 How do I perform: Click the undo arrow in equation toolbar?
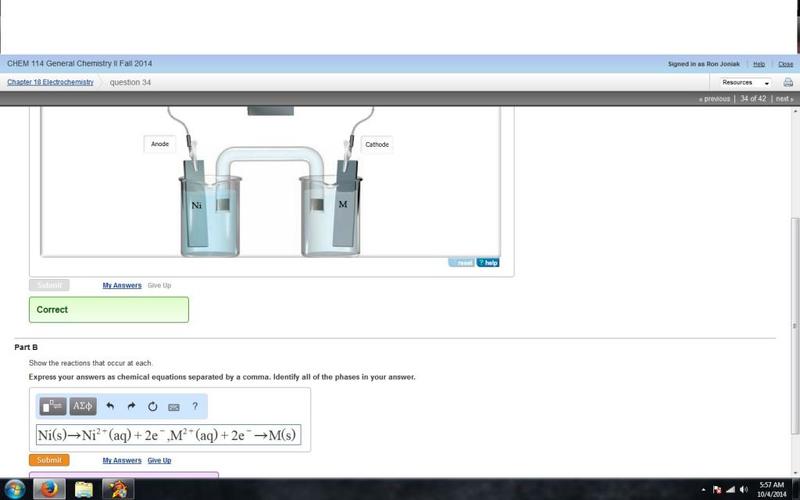point(110,406)
